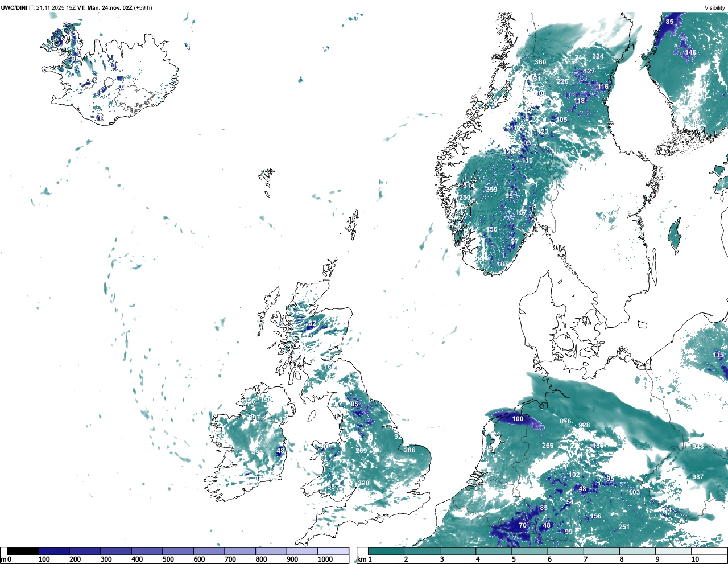728x564 pixels.
Task: Click the '1000' label on the metre legend
Action: (325, 559)
